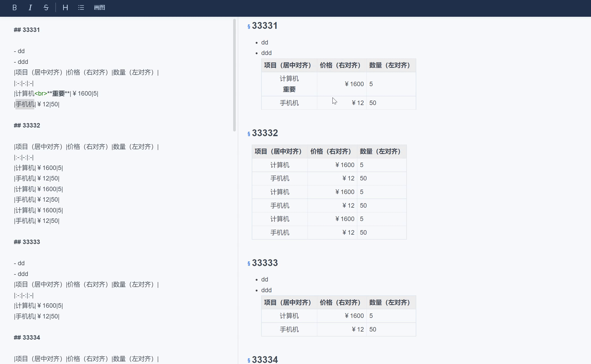591x364 pixels.
Task: Click the anchor icon beside heading 33332
Action: (x=248, y=134)
